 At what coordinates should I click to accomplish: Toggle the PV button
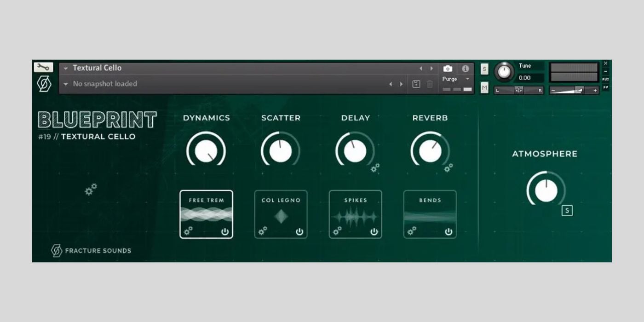[605, 87]
